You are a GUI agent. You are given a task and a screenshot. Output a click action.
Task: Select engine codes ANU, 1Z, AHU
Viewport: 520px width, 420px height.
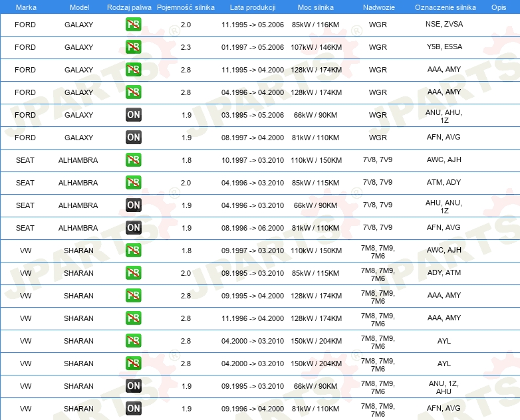pyautogui.click(x=444, y=387)
